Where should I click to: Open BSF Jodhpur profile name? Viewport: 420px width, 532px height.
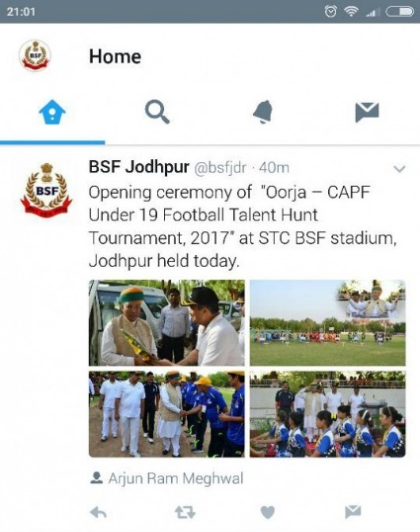tap(139, 167)
